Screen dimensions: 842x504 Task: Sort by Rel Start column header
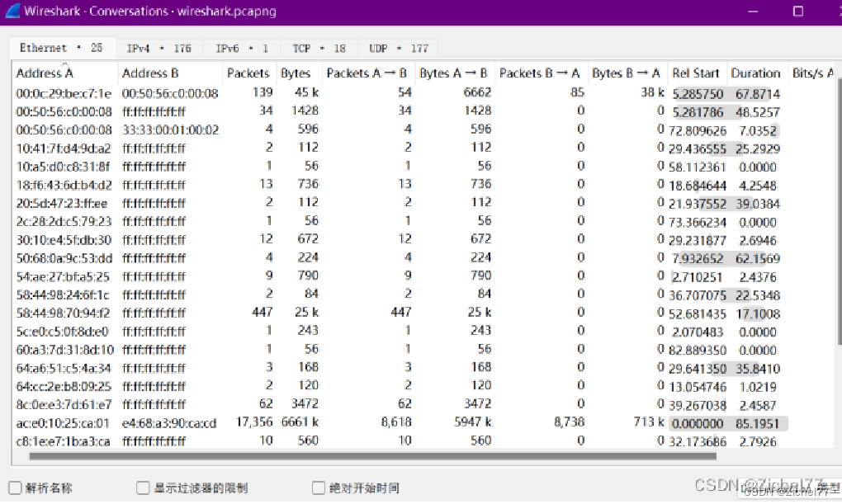[x=695, y=73]
